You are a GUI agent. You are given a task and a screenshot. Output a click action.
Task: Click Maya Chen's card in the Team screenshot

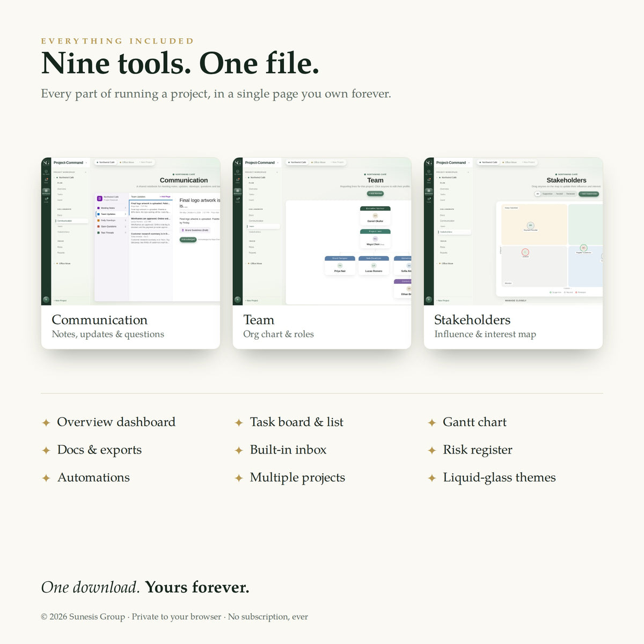[x=375, y=239]
